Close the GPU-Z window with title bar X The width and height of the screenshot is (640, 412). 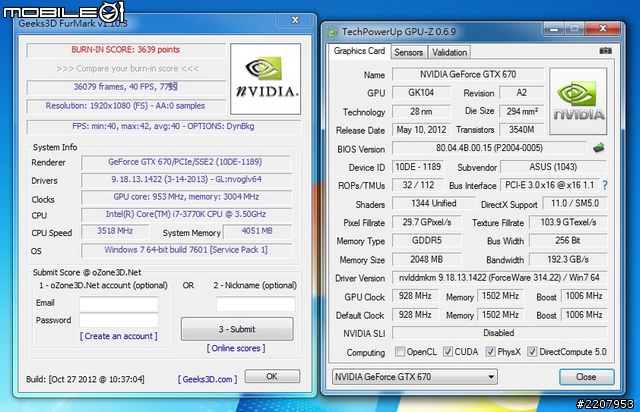(602, 29)
